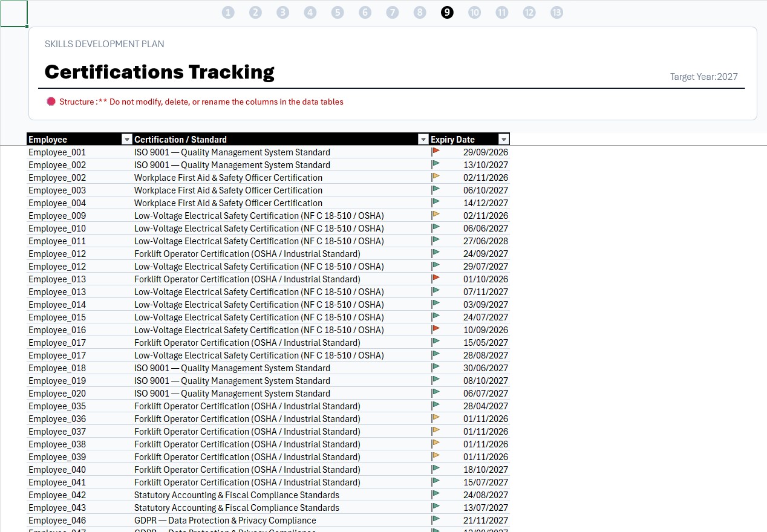Go to step 7 navigation circle
Viewport: 767px width, 532px height.
[393, 12]
